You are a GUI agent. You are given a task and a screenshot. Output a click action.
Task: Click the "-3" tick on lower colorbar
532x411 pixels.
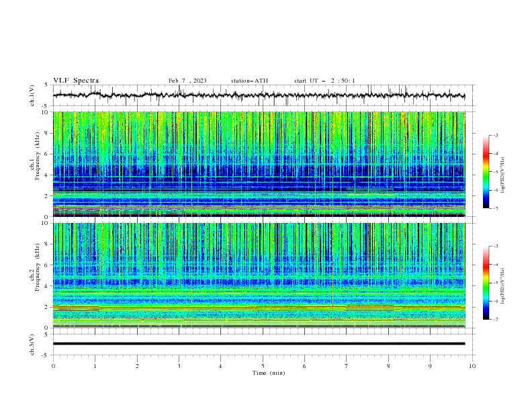coord(495,246)
